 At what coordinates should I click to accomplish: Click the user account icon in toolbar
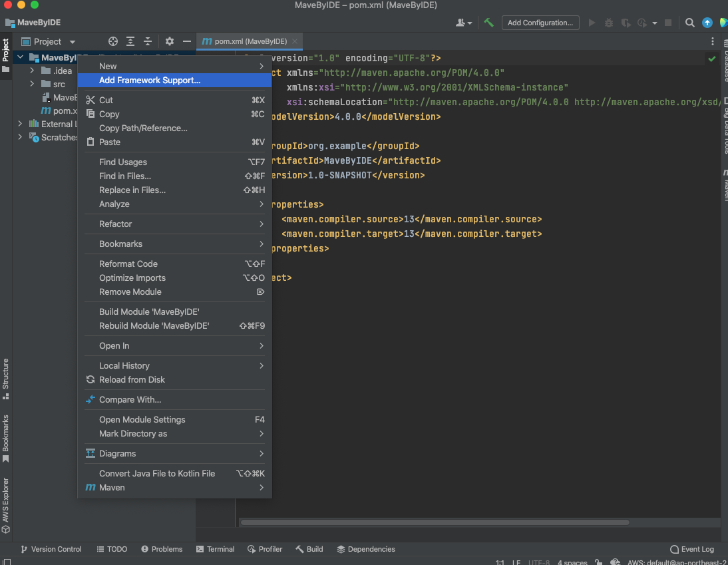pos(463,22)
